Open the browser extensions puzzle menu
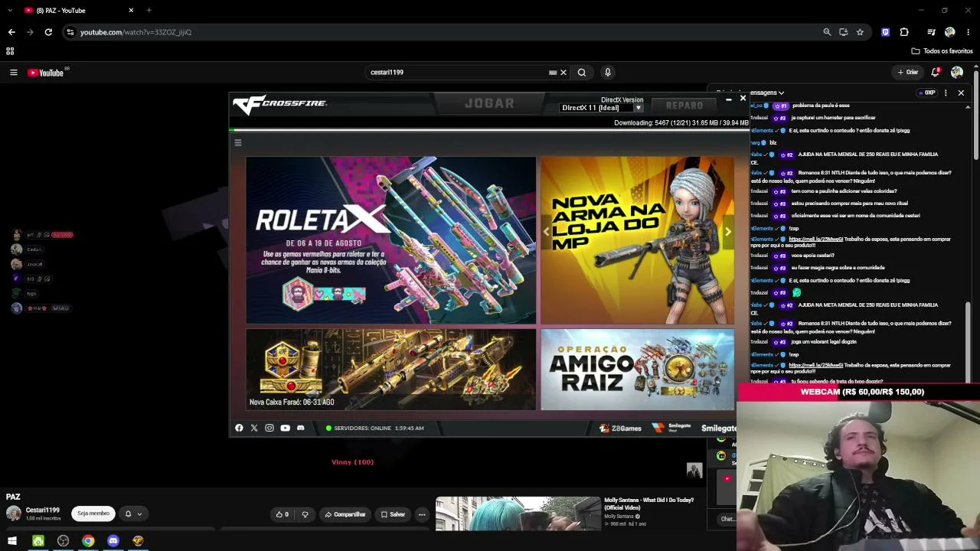The image size is (980, 551). (x=904, y=32)
